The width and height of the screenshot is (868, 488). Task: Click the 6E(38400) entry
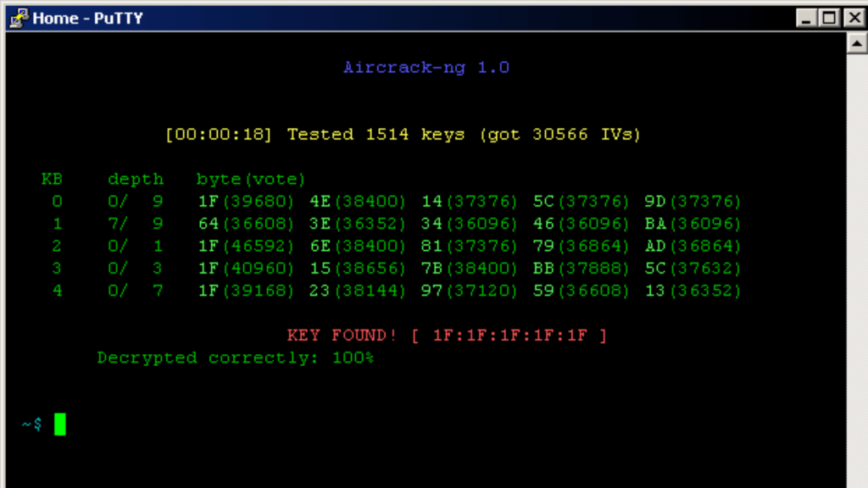pyautogui.click(x=358, y=246)
